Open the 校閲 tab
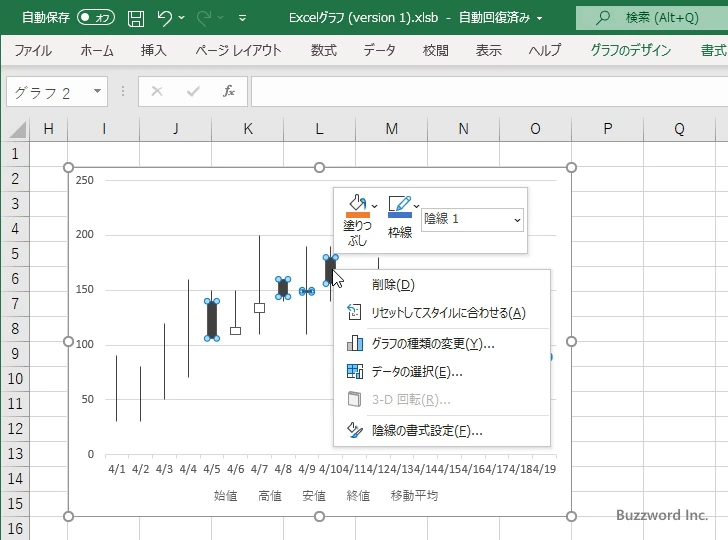 pos(436,50)
